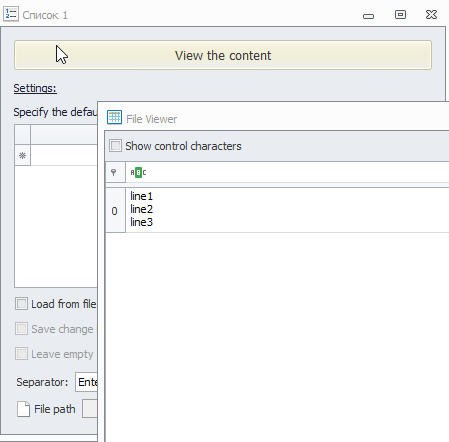Enable Show control characters checkbox

pyautogui.click(x=115, y=146)
